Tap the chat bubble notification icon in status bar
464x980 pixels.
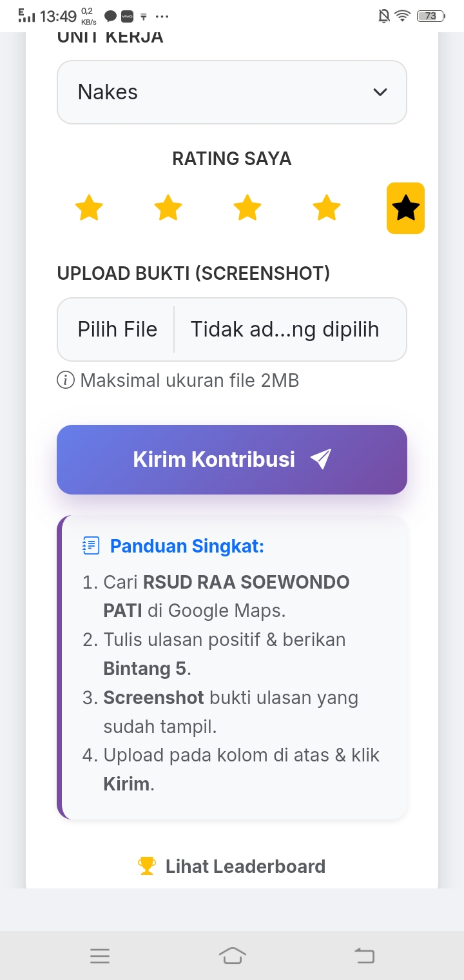(x=110, y=16)
